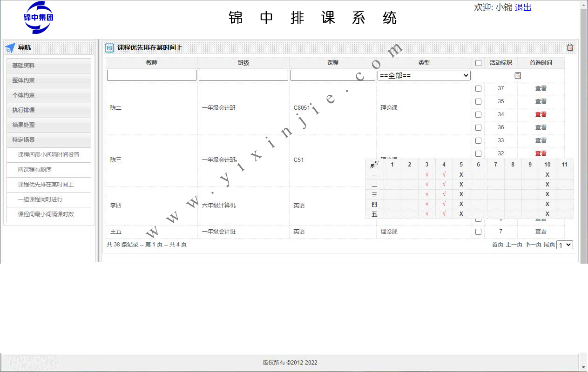The height and width of the screenshot is (372, 588).
Task: Click the trash delete icon in panel header
Action: coord(570,47)
